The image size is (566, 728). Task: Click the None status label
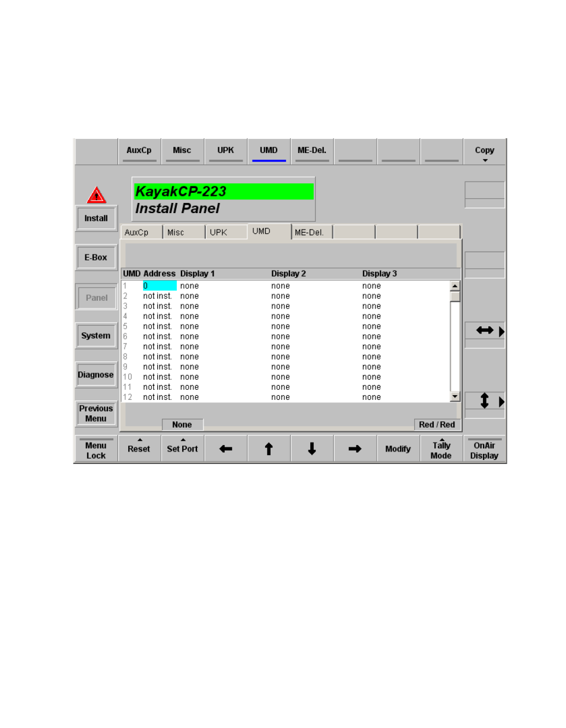pos(182,425)
